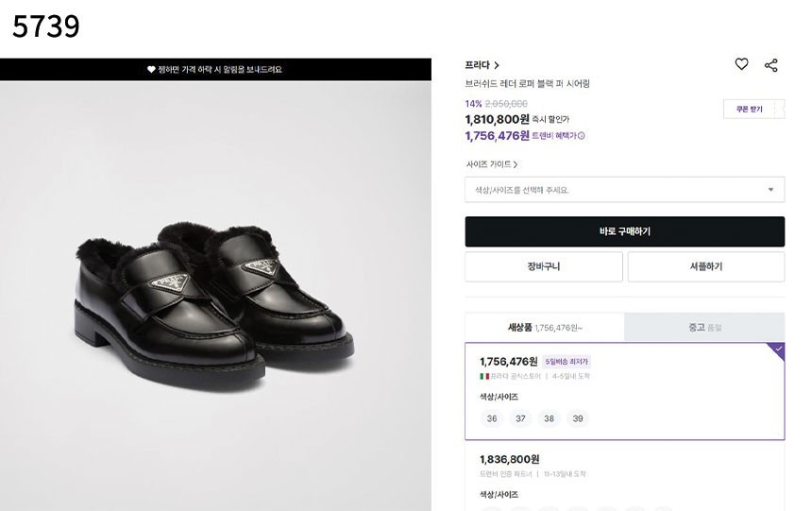Click the share icon
The image size is (812, 511).
(771, 65)
